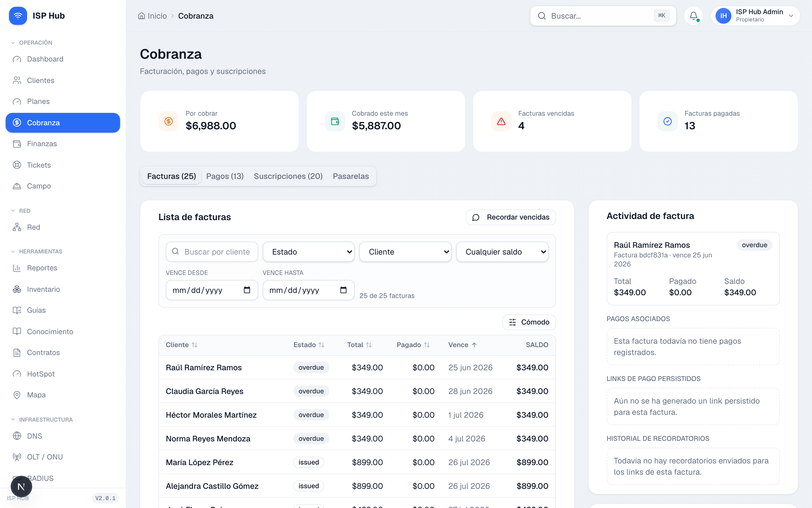812x508 pixels.
Task: Select the Norma Reyes Mendoza invoice row
Action: tap(357, 439)
